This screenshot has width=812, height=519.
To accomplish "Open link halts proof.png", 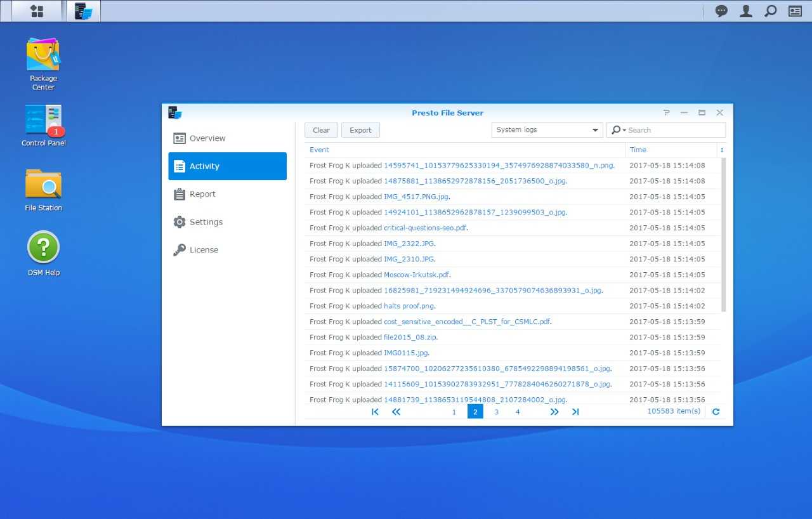I will tap(409, 306).
